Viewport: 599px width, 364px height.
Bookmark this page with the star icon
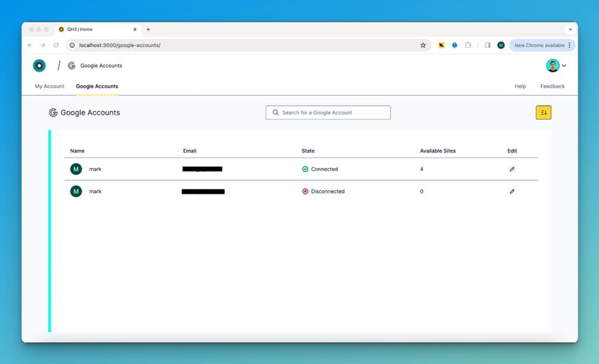pos(423,45)
